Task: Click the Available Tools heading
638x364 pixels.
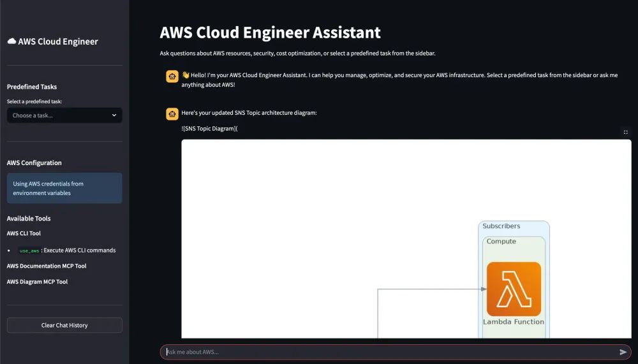Action: click(29, 219)
